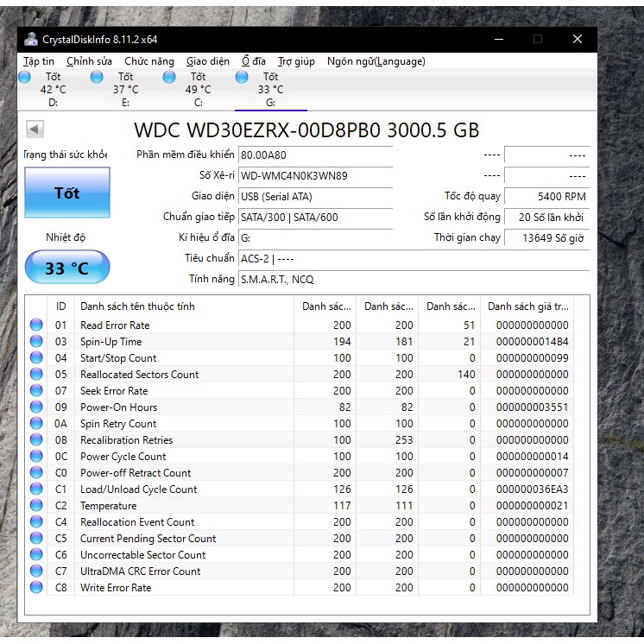Click status icon for Recalibration Retries
644x644 pixels.
tap(36, 439)
